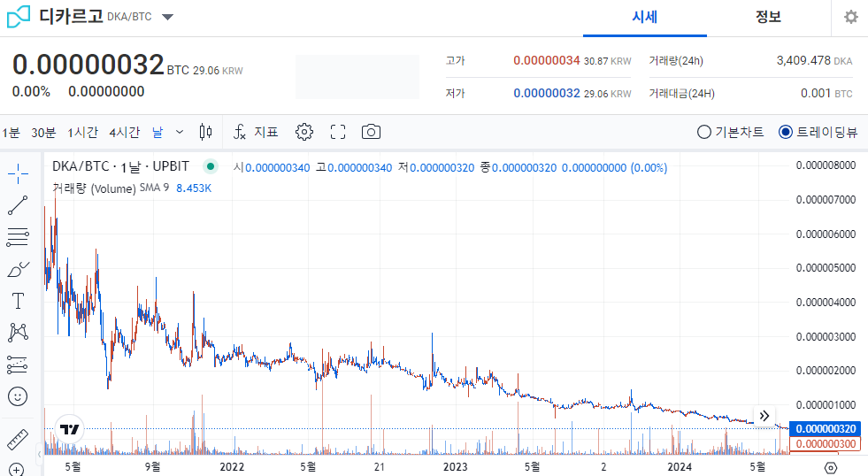
Task: Select the ruler measure tool
Action: [18, 440]
